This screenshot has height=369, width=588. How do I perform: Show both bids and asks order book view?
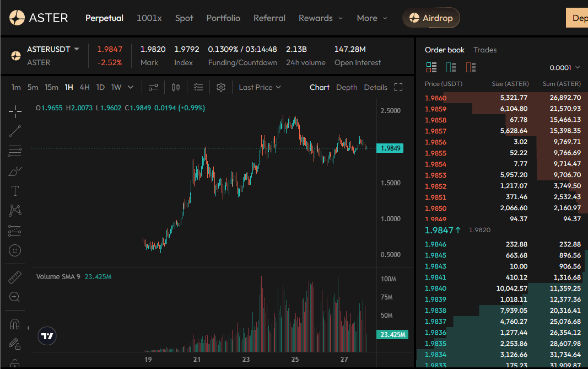point(431,68)
